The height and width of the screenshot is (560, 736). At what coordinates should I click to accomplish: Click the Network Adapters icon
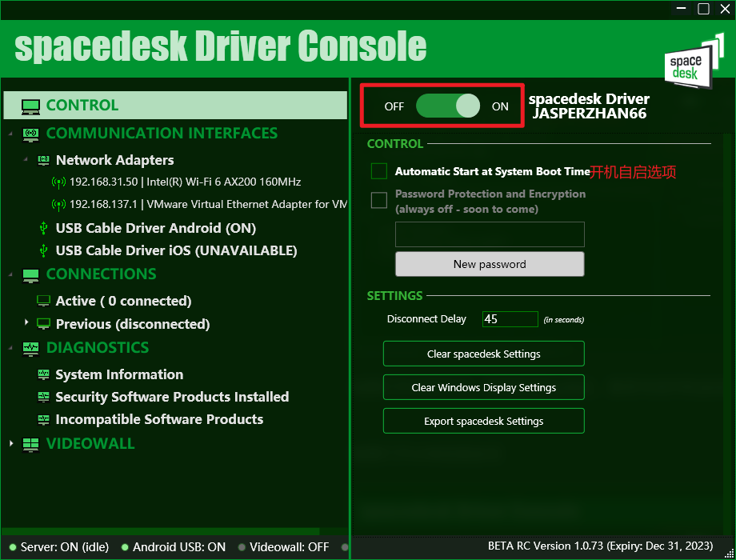[x=44, y=161]
